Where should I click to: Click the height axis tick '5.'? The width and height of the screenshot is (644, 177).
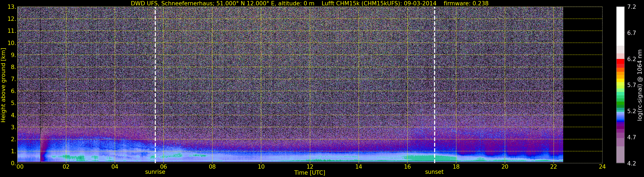pos(13,103)
